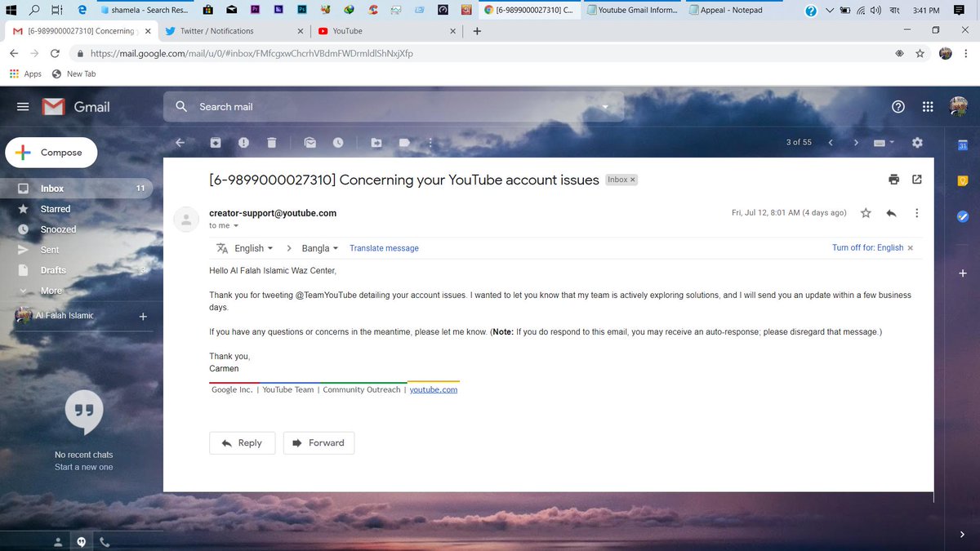Screen dimensions: 980x551
Task: Open Windows Start menu
Action: 10,11
